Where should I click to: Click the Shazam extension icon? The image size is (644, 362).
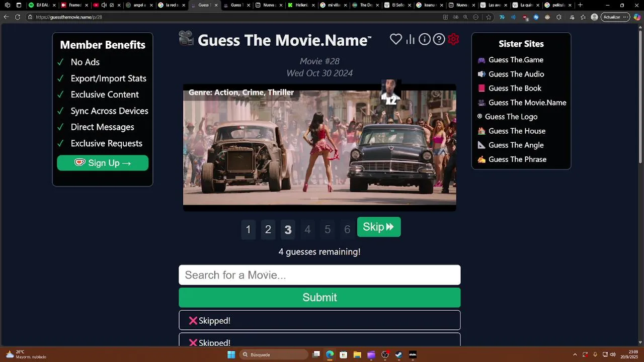pyautogui.click(x=536, y=17)
